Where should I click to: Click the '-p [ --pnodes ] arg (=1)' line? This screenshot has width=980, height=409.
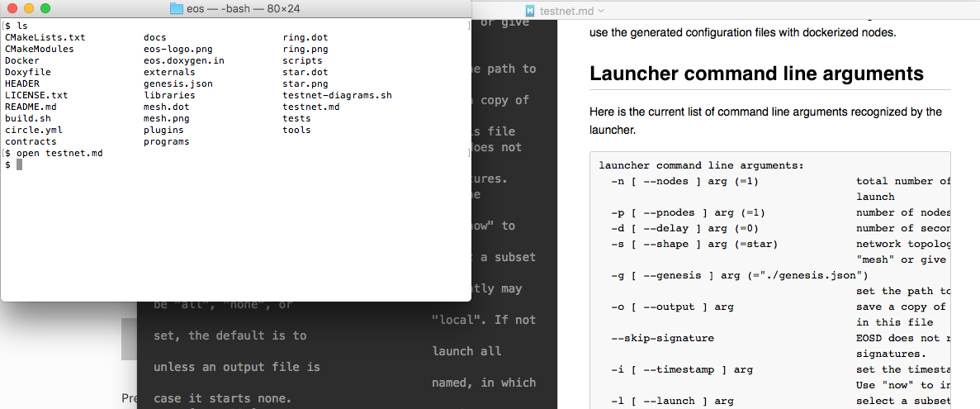pyautogui.click(x=688, y=212)
